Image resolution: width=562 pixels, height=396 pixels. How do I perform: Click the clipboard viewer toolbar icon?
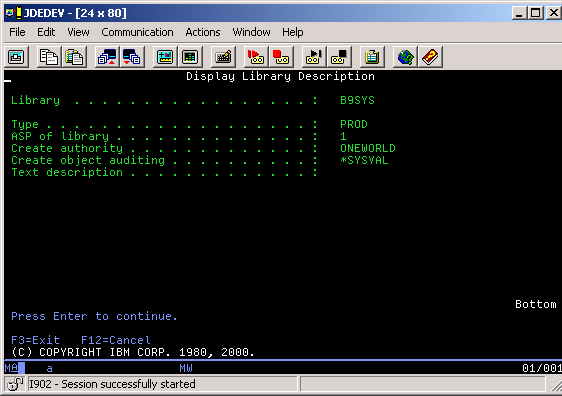point(372,57)
